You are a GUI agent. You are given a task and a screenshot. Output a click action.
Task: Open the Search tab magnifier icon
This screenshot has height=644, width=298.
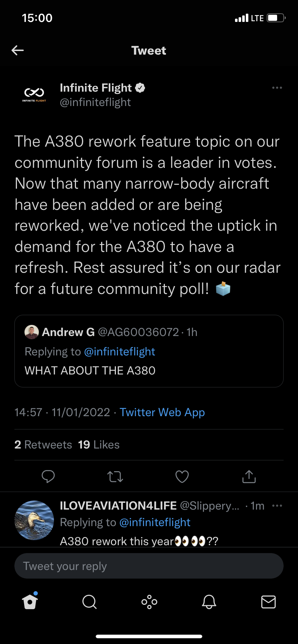[89, 602]
